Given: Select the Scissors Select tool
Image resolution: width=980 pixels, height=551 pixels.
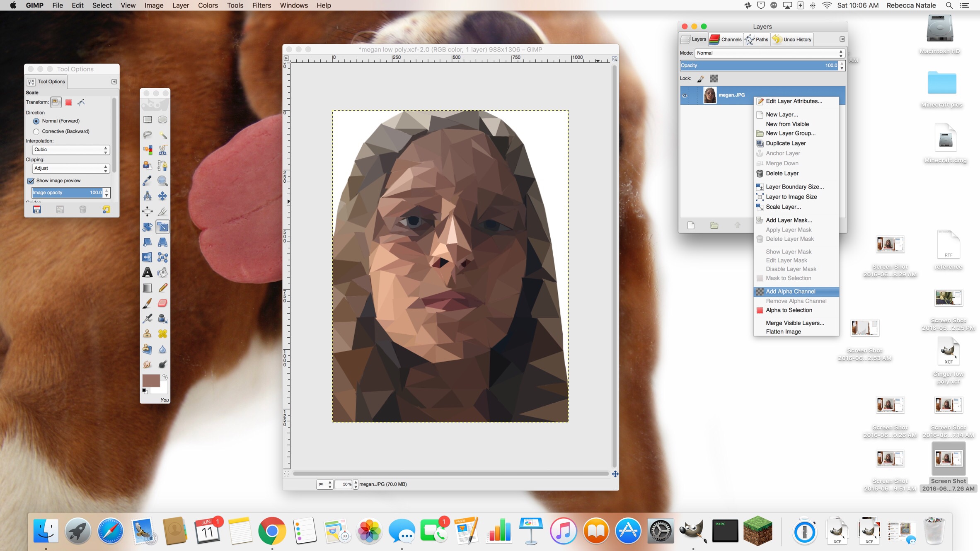Looking at the screenshot, I should [162, 150].
